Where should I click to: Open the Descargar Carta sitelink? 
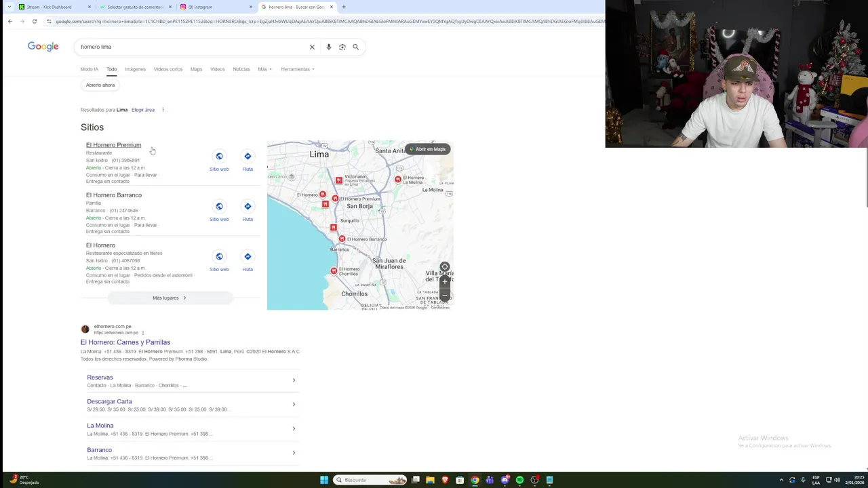(x=109, y=401)
